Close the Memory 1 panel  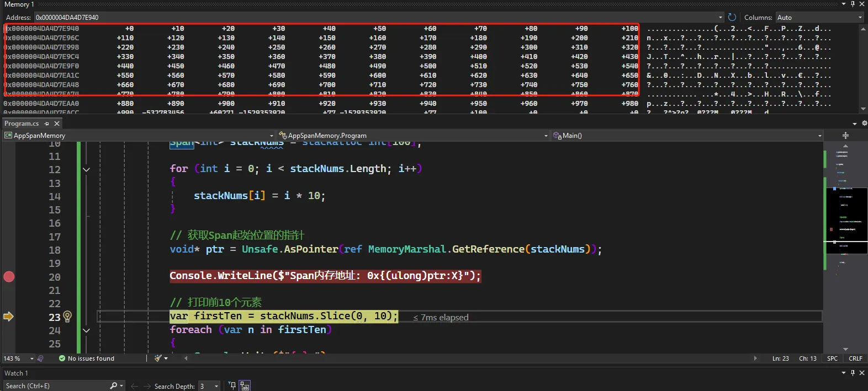point(861,4)
